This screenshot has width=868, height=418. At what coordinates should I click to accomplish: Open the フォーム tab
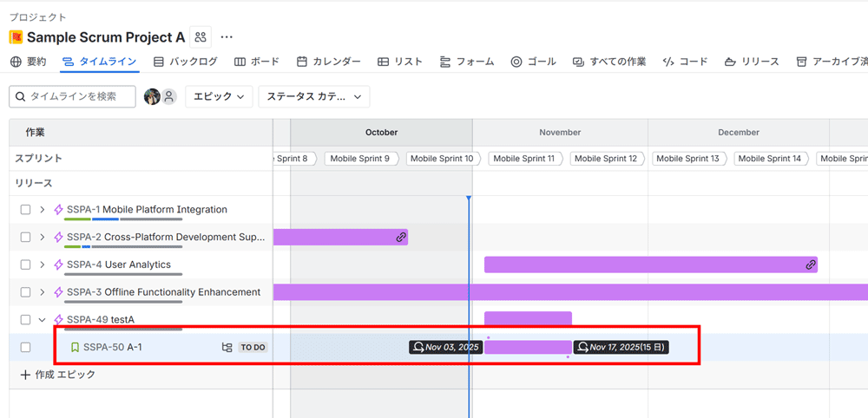click(467, 62)
